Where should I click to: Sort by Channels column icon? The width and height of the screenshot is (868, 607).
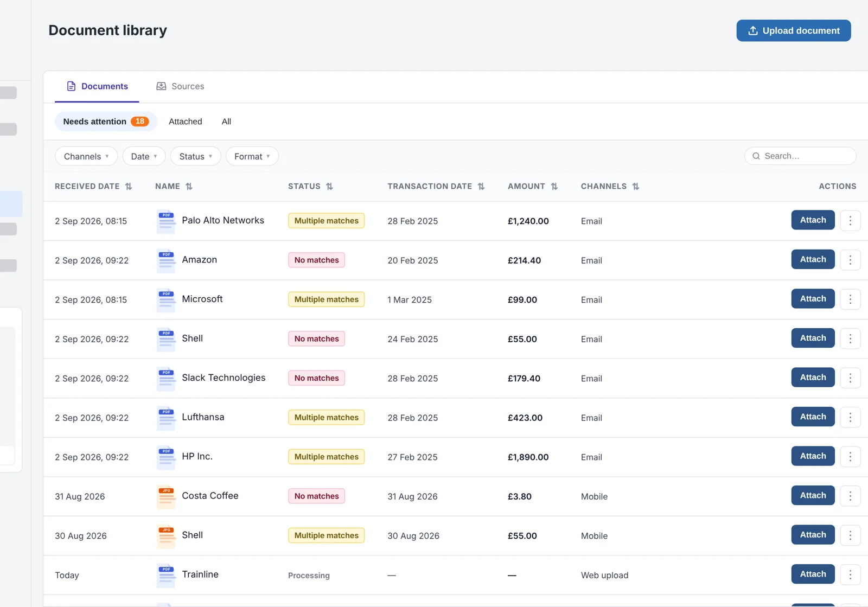click(x=636, y=187)
